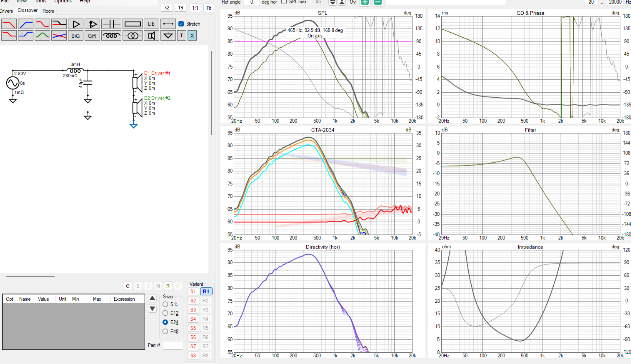Open the View menu

pyautogui.click(x=21, y=1)
